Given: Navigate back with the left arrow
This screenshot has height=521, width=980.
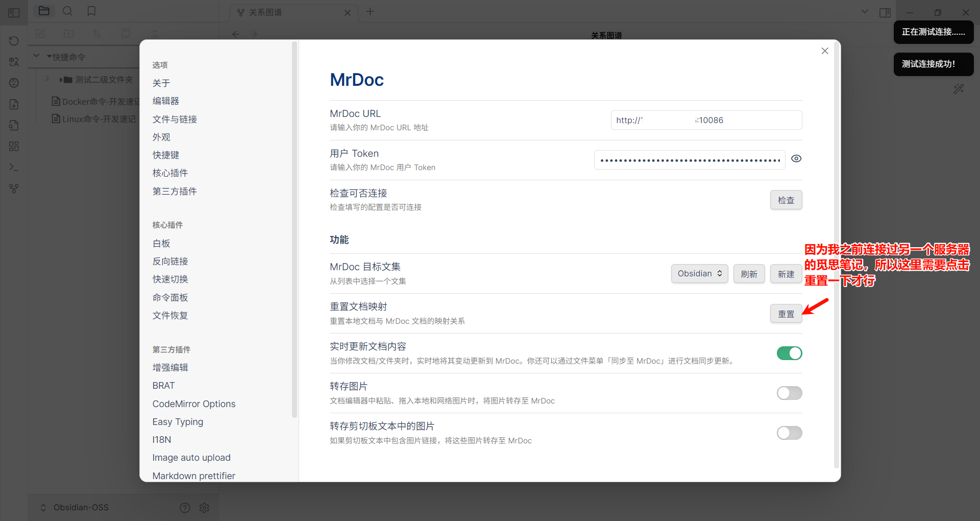Looking at the screenshot, I should click(235, 34).
